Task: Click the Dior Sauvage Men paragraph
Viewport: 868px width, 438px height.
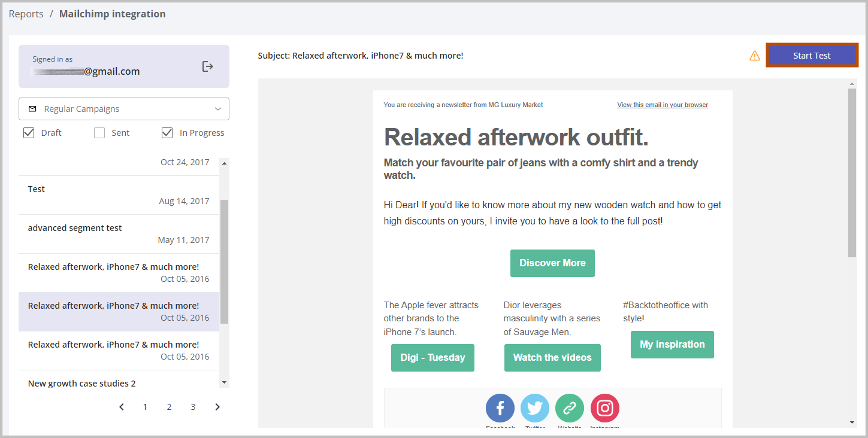Action: 552,318
